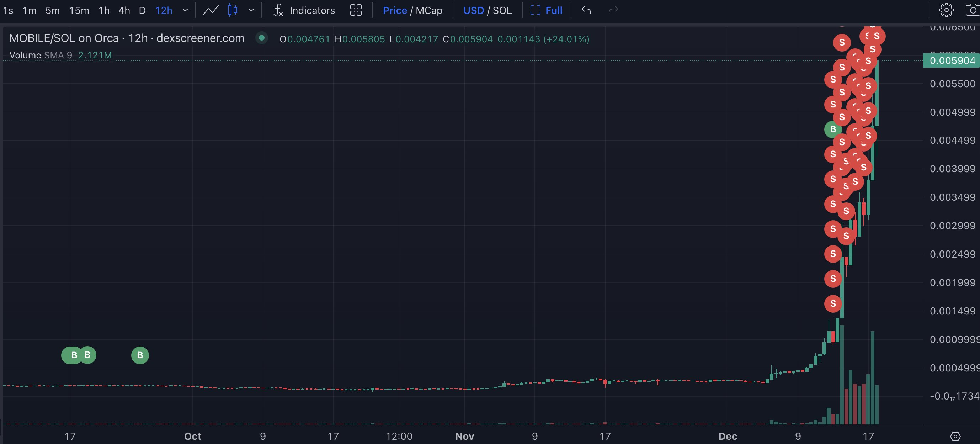Take a chart snapshot with camera icon
Viewport: 980px width, 444px height.
point(973,10)
